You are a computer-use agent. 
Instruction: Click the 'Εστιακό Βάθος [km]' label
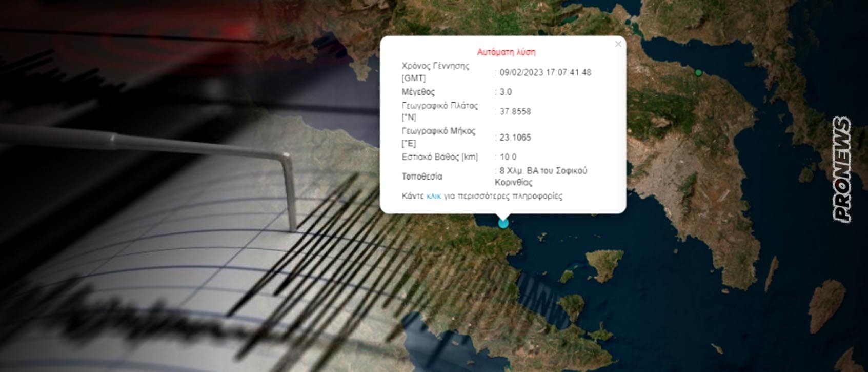click(x=439, y=157)
